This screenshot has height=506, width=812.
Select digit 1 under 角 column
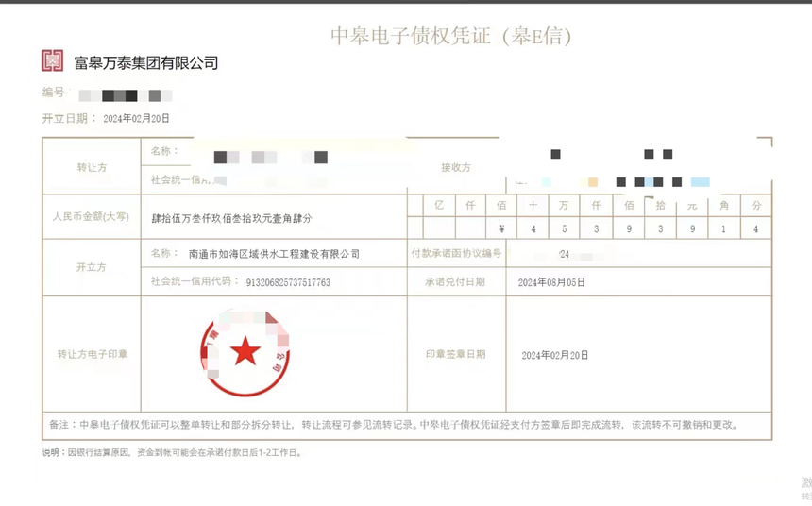pos(724,228)
